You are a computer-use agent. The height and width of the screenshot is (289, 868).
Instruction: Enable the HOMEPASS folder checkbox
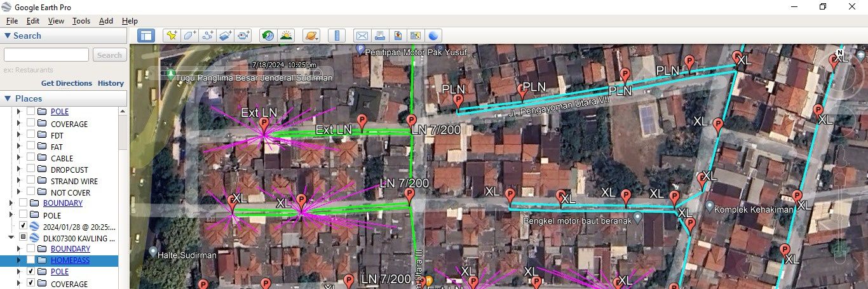(x=31, y=260)
